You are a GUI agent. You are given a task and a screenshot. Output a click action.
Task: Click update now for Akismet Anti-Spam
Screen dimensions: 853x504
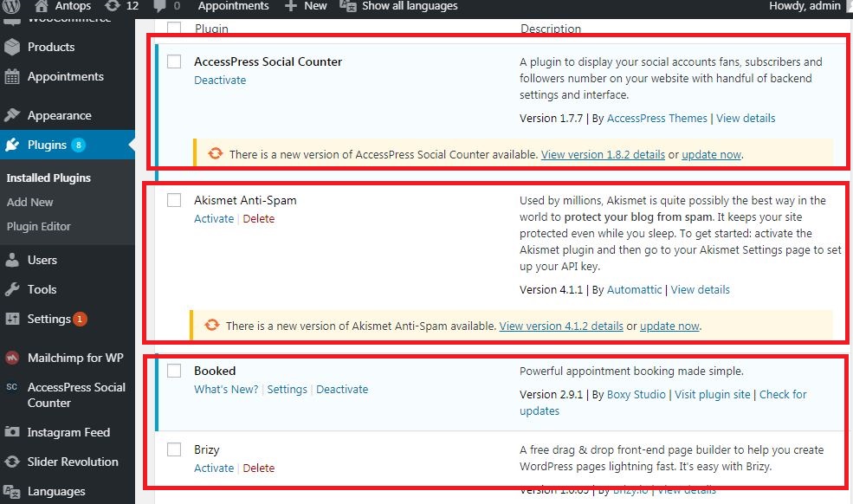point(669,326)
